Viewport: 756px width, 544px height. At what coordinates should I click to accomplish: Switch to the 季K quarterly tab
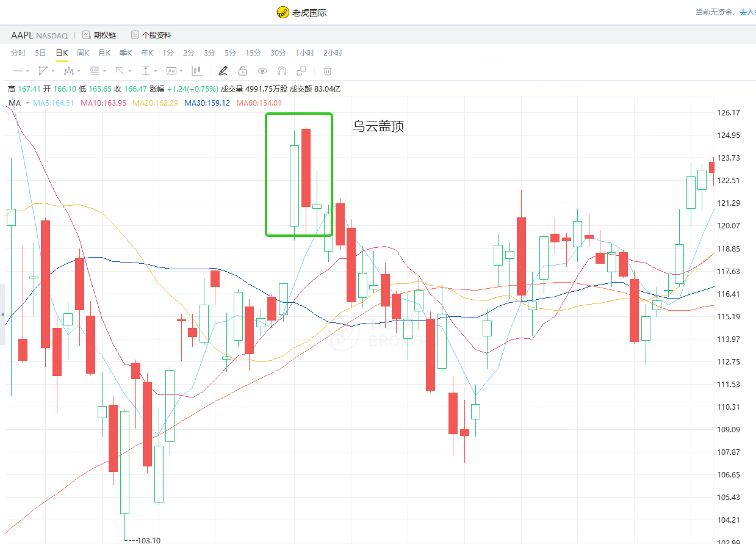126,53
